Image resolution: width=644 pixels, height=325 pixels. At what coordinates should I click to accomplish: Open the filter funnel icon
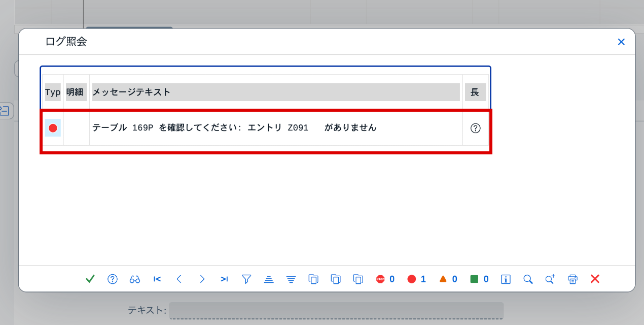click(246, 279)
